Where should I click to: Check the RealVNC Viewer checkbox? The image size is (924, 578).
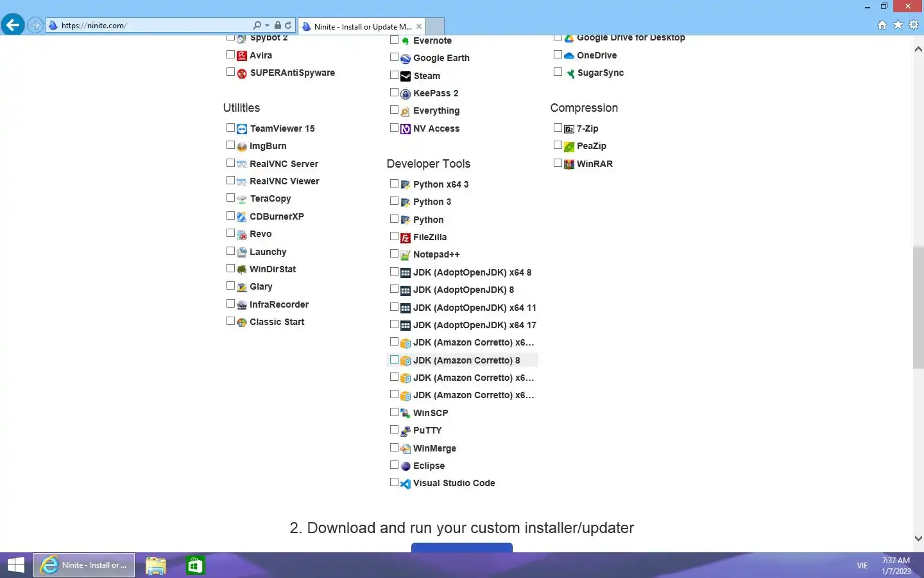pos(230,180)
